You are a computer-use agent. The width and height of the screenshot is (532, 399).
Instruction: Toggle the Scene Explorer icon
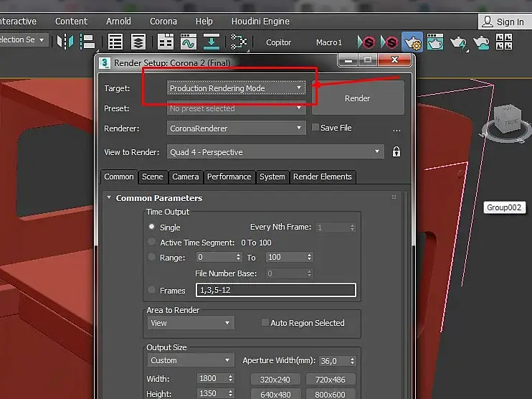point(115,42)
